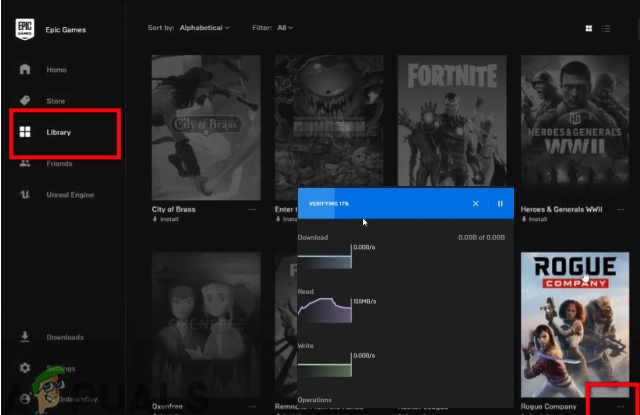The image size is (640, 415).
Task: Open Enter the Gungeon game thumbnail
Action: 329,122
